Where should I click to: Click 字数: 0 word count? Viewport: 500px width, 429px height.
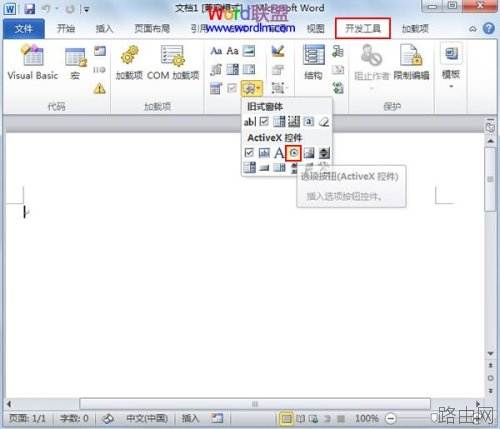pyautogui.click(x=74, y=418)
